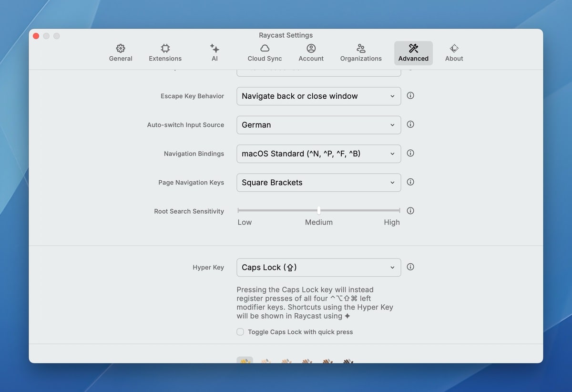Open the About tab
The image size is (572, 392).
point(454,53)
